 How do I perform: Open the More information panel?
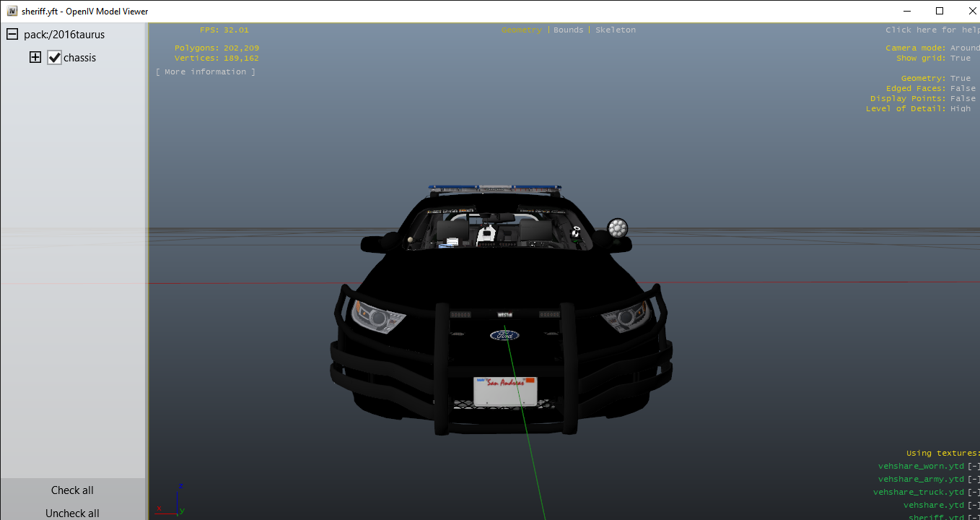pyautogui.click(x=206, y=72)
